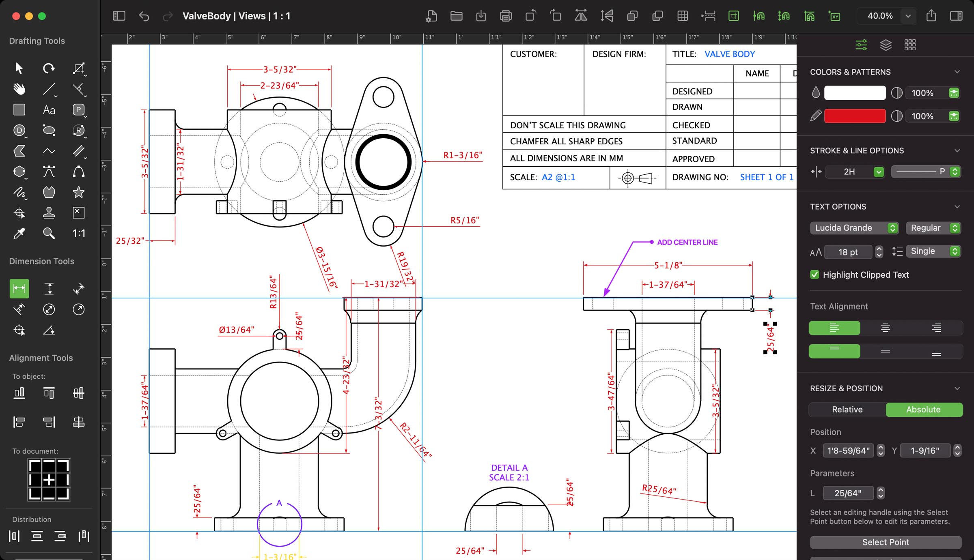Image resolution: width=974 pixels, height=560 pixels.
Task: Choose the Eyedropper tool
Action: point(19,233)
